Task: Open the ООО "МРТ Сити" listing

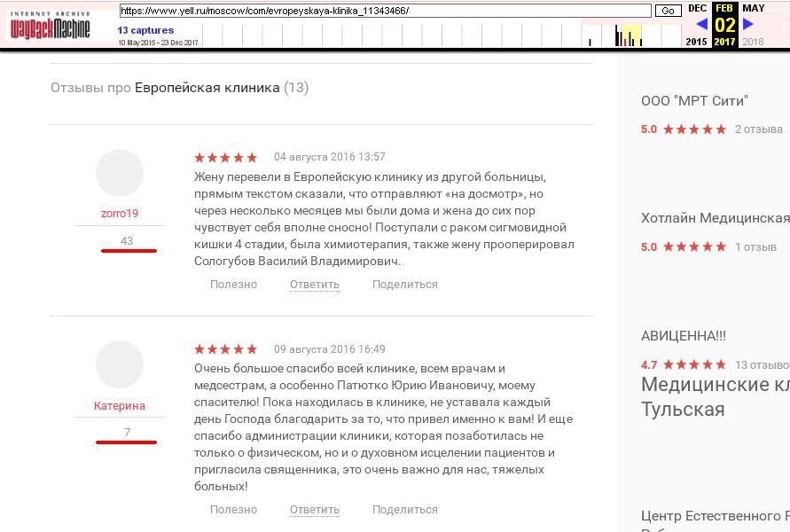Action: tap(694, 101)
